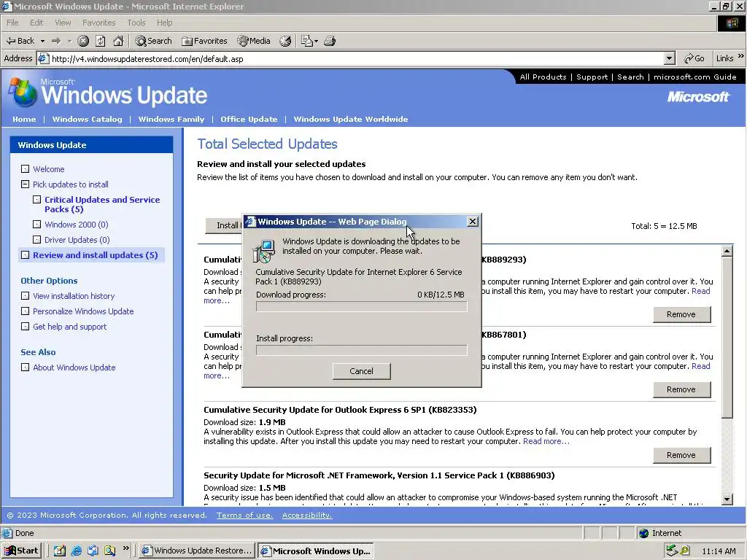747x560 pixels.
Task: Click the Outlook Express quick launch icon
Action: tap(93, 551)
